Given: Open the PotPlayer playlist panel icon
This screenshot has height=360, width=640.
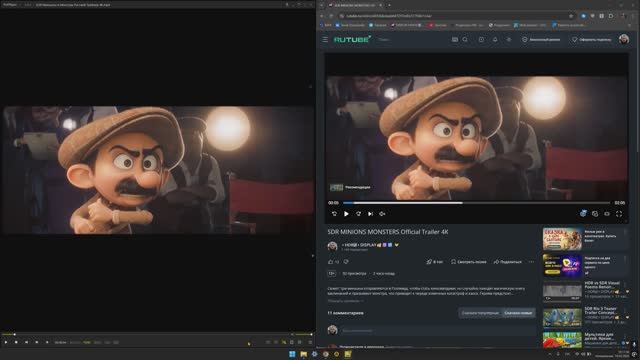Looking at the screenshot, I should (x=310, y=342).
